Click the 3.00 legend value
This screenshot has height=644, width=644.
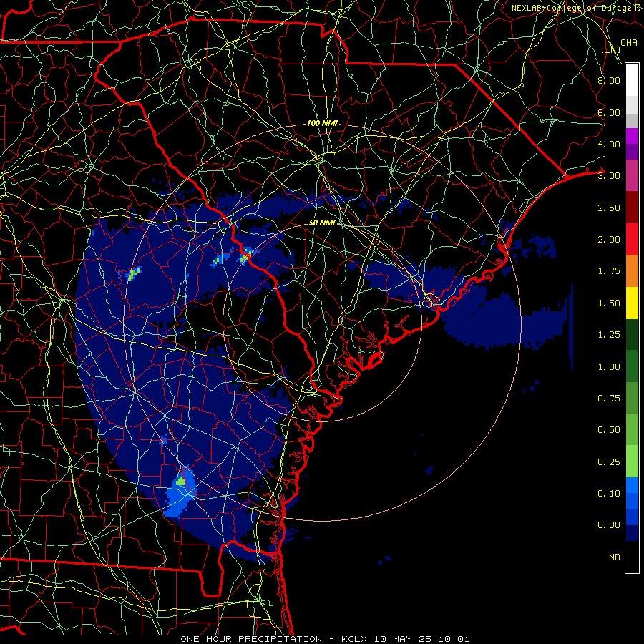609,176
